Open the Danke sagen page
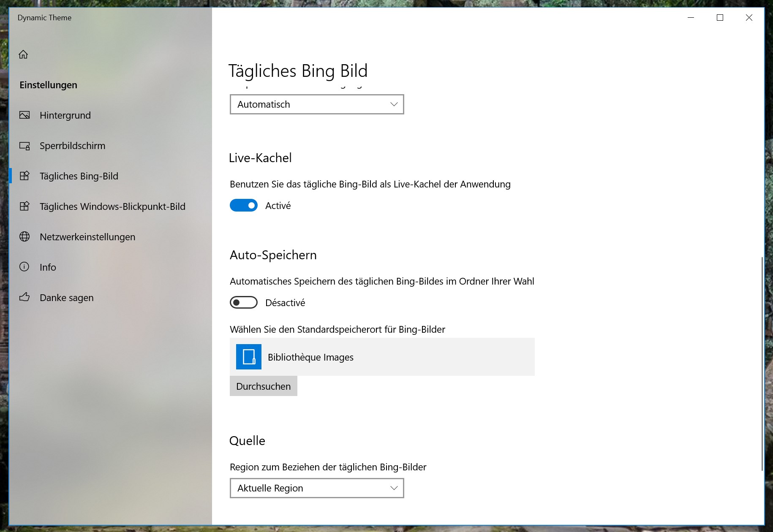 pos(110,298)
